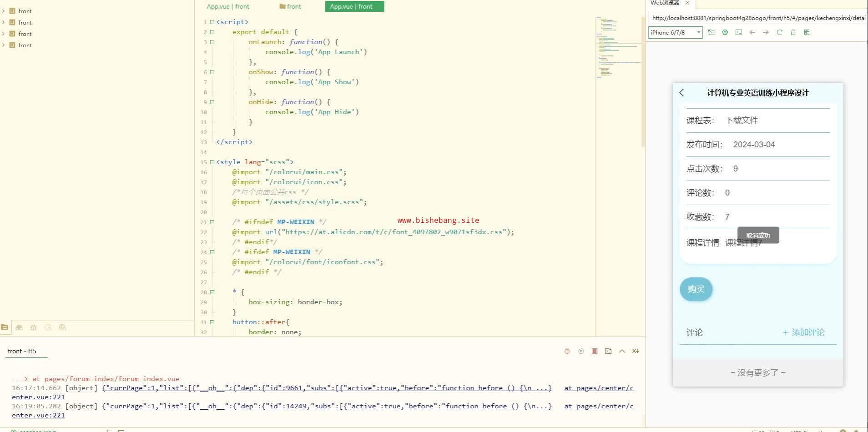Click the red debug bug icon in console
This screenshot has width=868, height=432.
click(x=567, y=351)
